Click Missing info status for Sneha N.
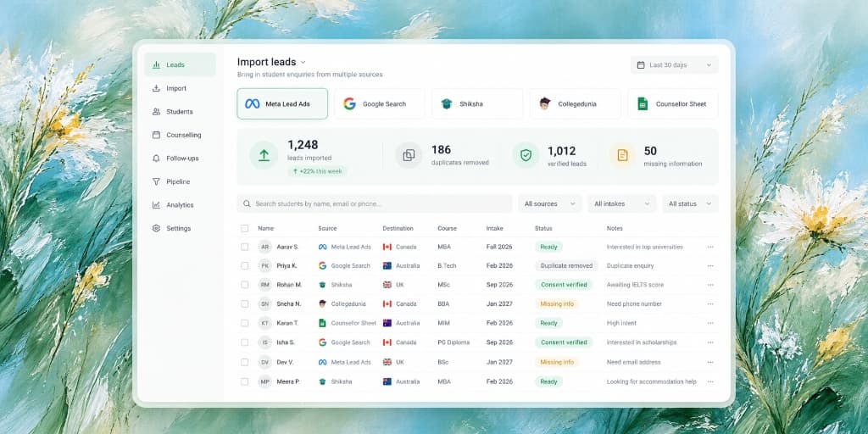868x434 pixels. point(557,304)
